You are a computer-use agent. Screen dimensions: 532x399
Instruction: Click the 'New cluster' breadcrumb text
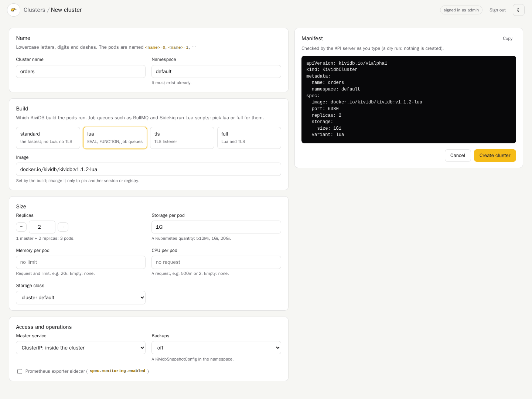(66, 10)
